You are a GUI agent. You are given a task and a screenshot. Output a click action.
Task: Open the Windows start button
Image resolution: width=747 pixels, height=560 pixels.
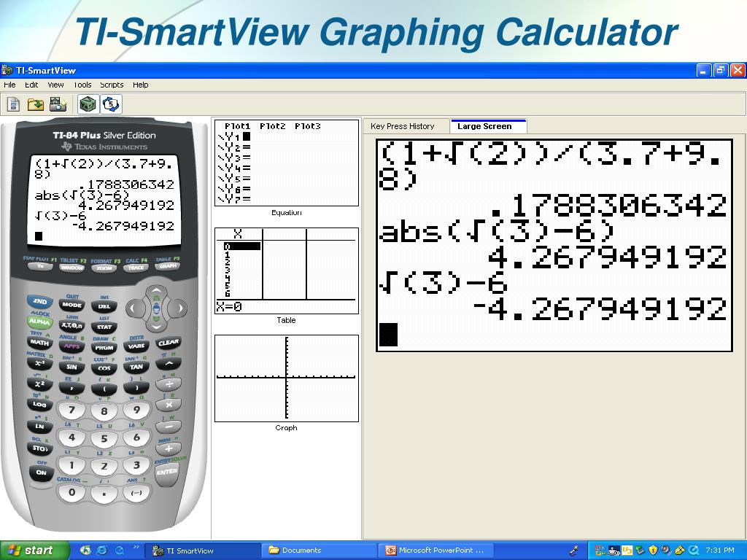[34, 551]
